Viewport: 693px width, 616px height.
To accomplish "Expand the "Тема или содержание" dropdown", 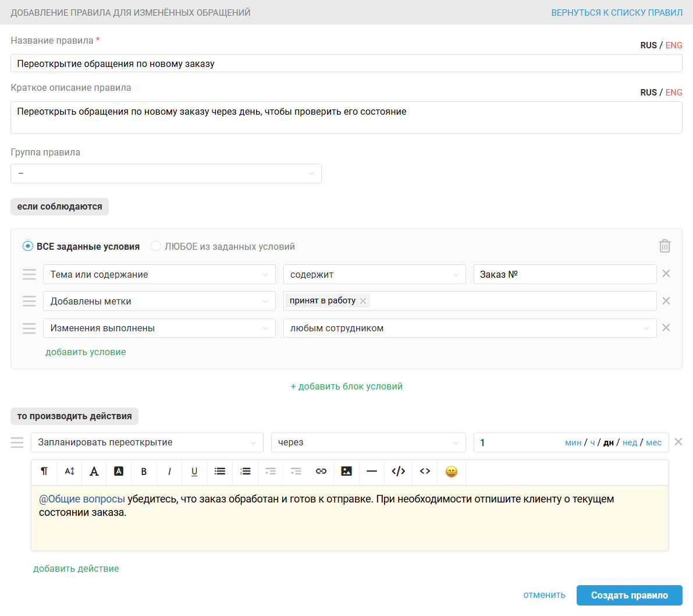I will [159, 275].
